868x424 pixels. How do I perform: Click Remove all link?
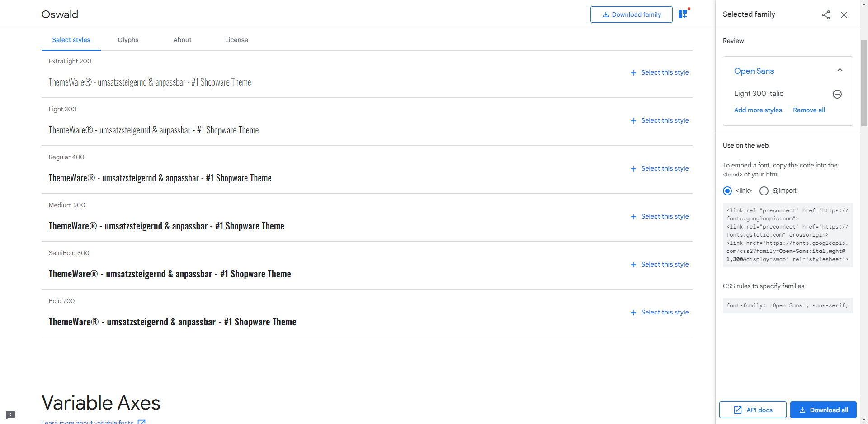(809, 110)
